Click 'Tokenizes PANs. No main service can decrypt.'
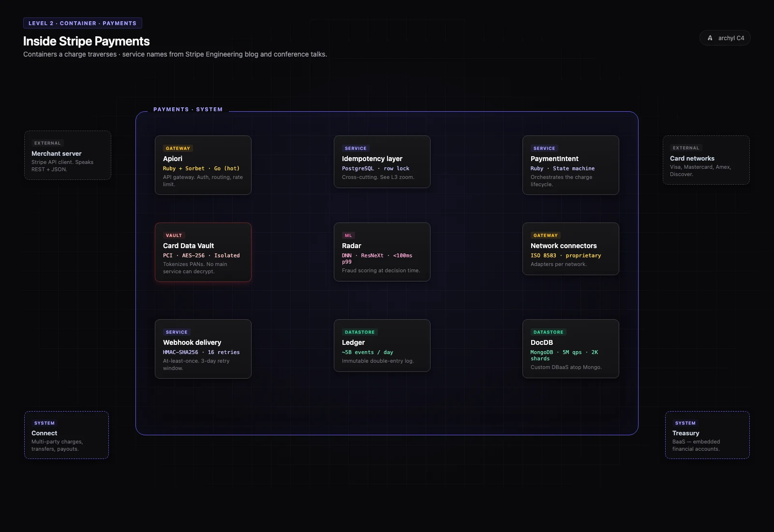The image size is (774, 532). tap(195, 268)
